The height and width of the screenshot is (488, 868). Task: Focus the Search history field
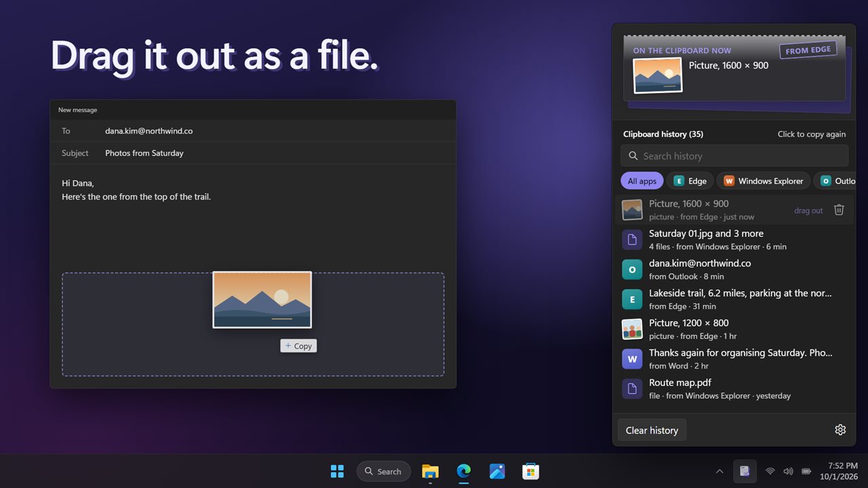(x=734, y=156)
